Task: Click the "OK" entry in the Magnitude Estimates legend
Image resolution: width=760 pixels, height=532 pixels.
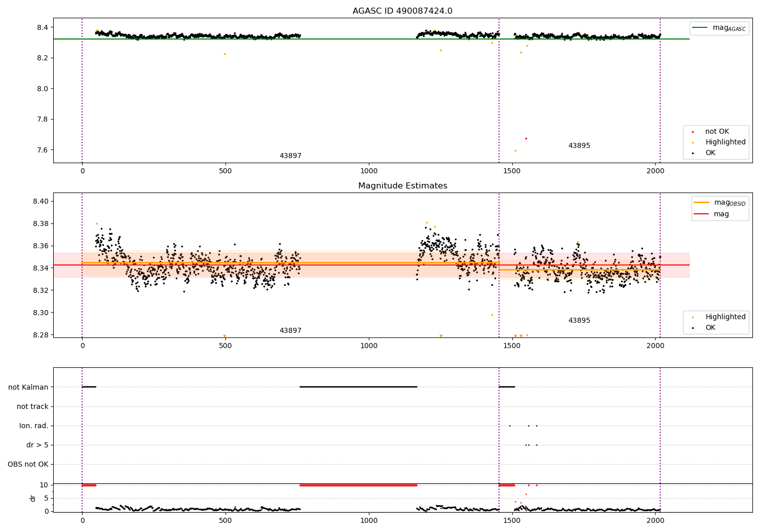Action: pos(710,328)
